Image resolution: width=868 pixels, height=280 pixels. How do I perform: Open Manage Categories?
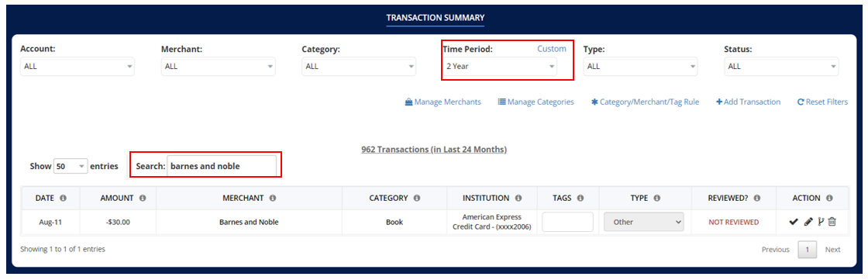[x=536, y=102]
